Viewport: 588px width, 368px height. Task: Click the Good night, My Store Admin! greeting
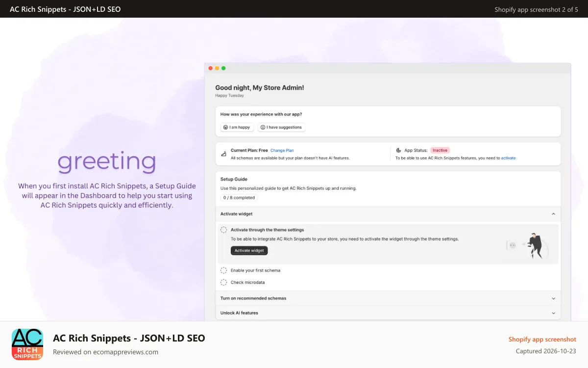click(x=260, y=88)
